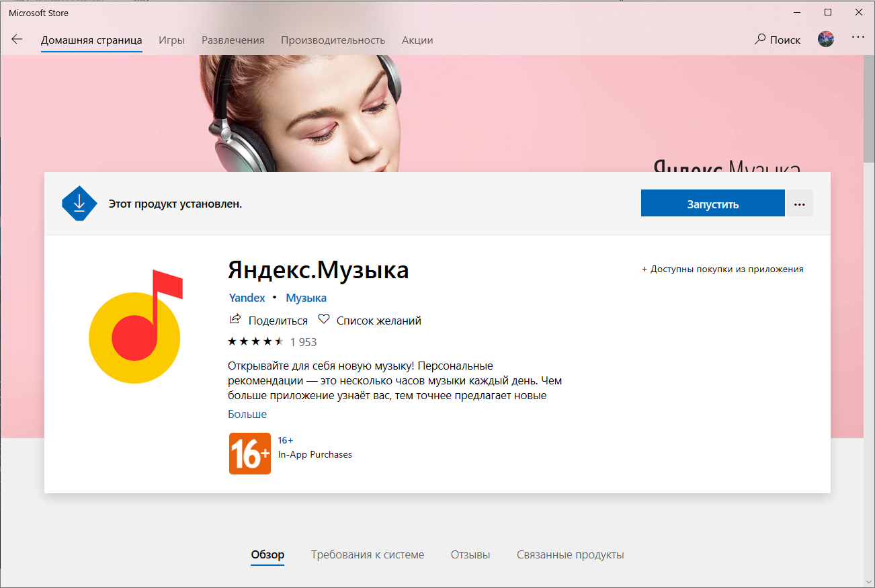875x588 pixels.
Task: Click the star rating row
Action: (x=255, y=341)
